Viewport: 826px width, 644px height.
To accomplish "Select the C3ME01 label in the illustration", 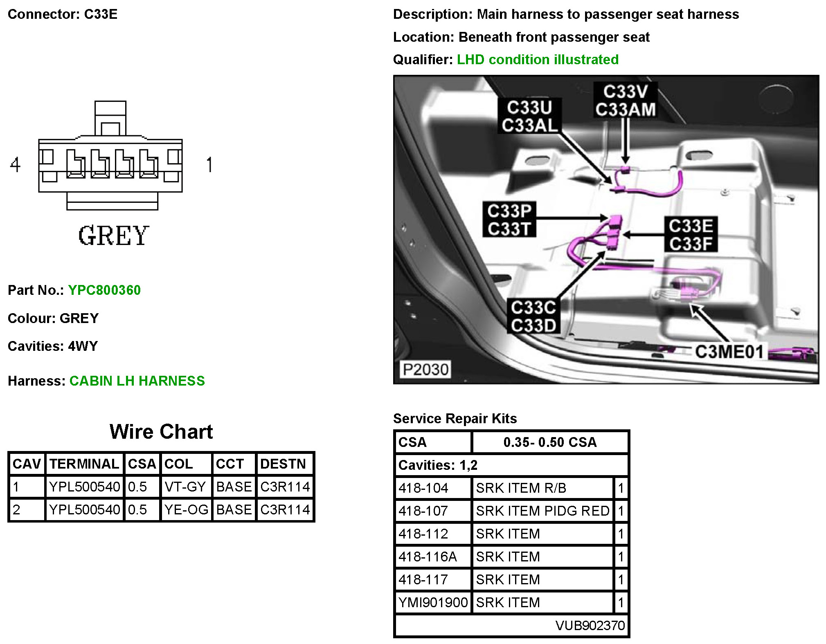I will [x=729, y=352].
